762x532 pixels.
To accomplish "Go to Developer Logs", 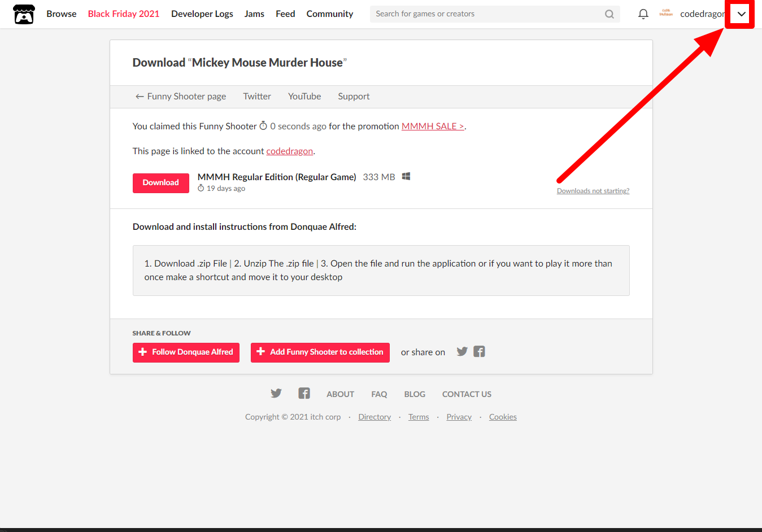I will [x=202, y=14].
